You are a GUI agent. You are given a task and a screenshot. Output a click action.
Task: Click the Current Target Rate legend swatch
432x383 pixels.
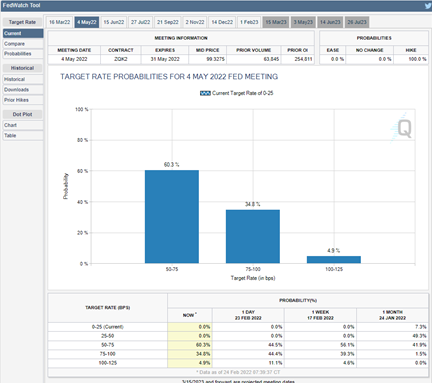click(205, 93)
